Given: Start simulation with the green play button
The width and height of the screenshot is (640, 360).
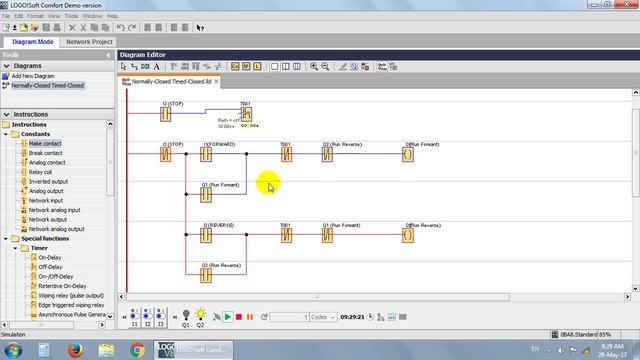Looking at the screenshot, I should (228, 317).
